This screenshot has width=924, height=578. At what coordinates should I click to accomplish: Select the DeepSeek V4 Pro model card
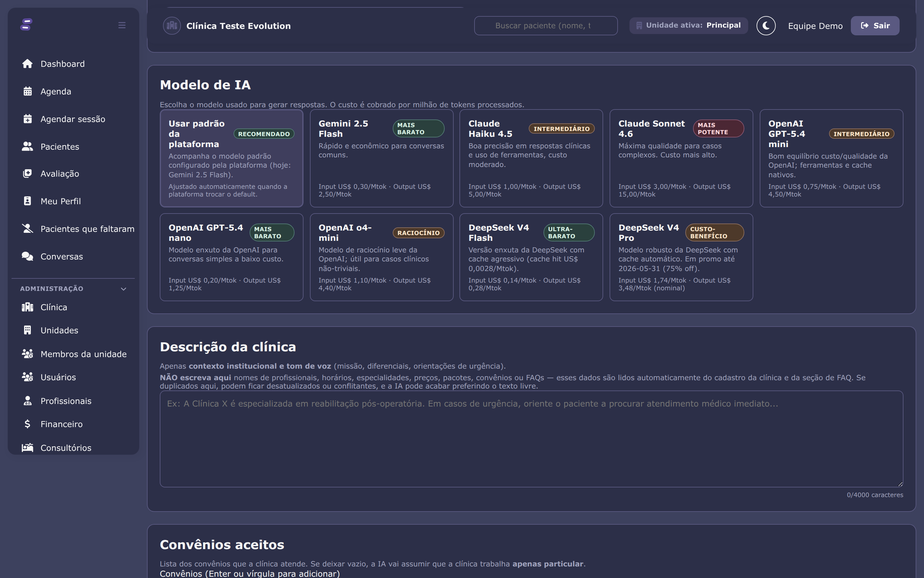[x=681, y=257]
